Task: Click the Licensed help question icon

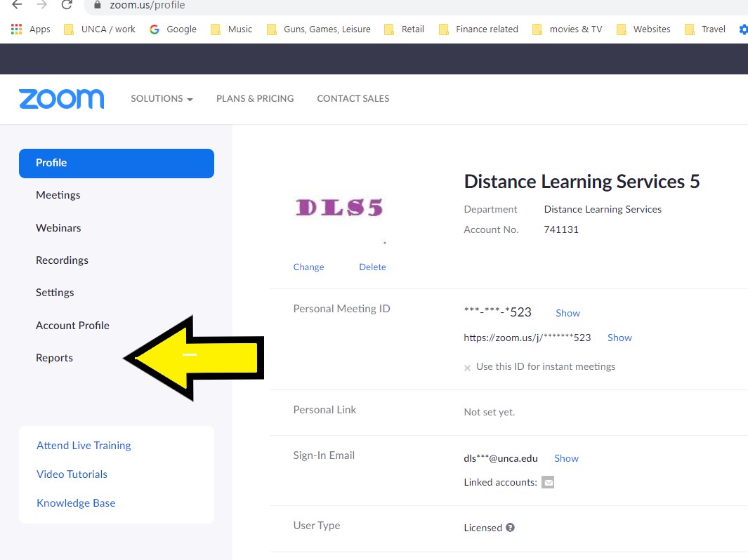Action: point(511,528)
